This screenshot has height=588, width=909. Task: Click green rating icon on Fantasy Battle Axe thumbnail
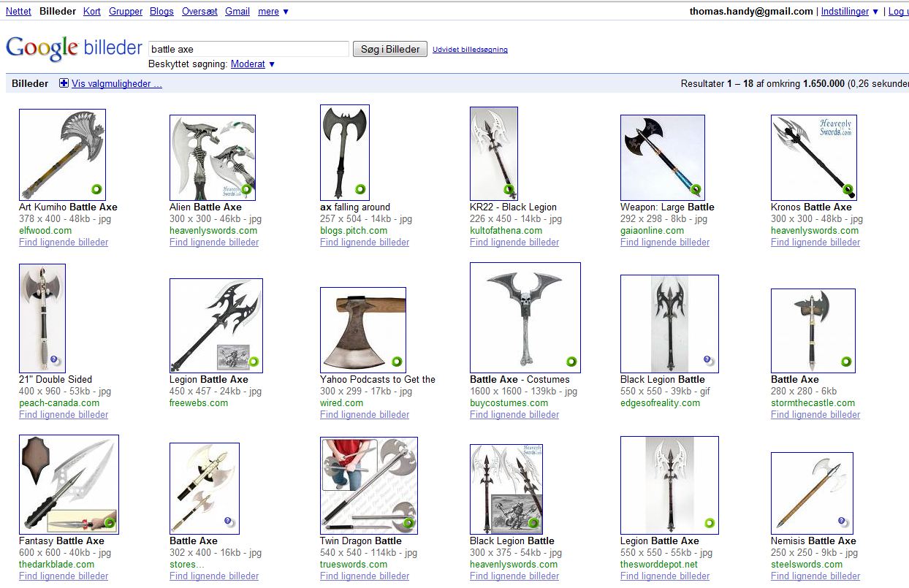110,523
